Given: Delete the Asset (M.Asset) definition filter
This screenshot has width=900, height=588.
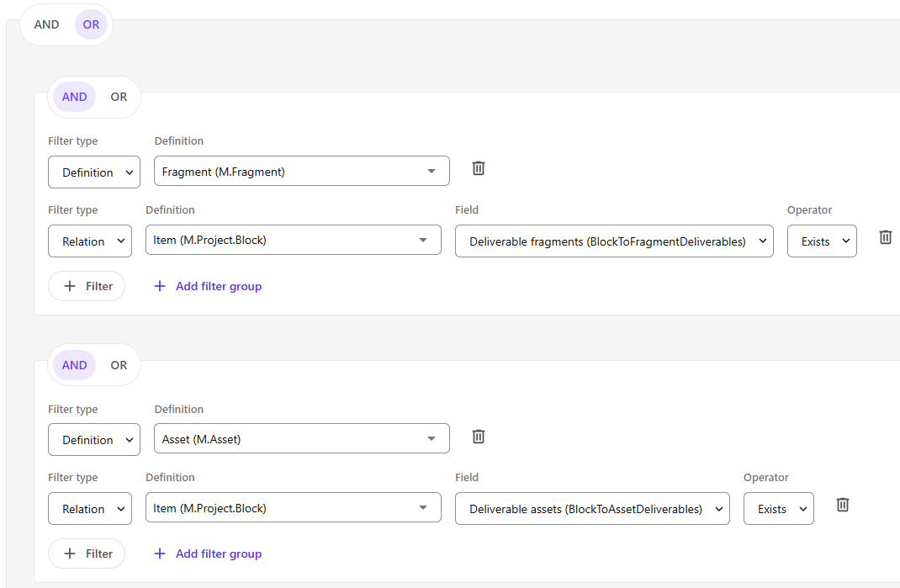Looking at the screenshot, I should 478,437.
